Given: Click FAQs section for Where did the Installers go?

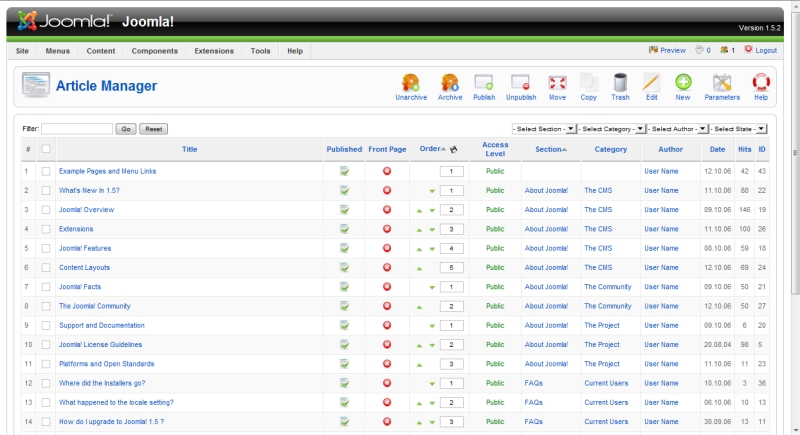Looking at the screenshot, I should (534, 383).
